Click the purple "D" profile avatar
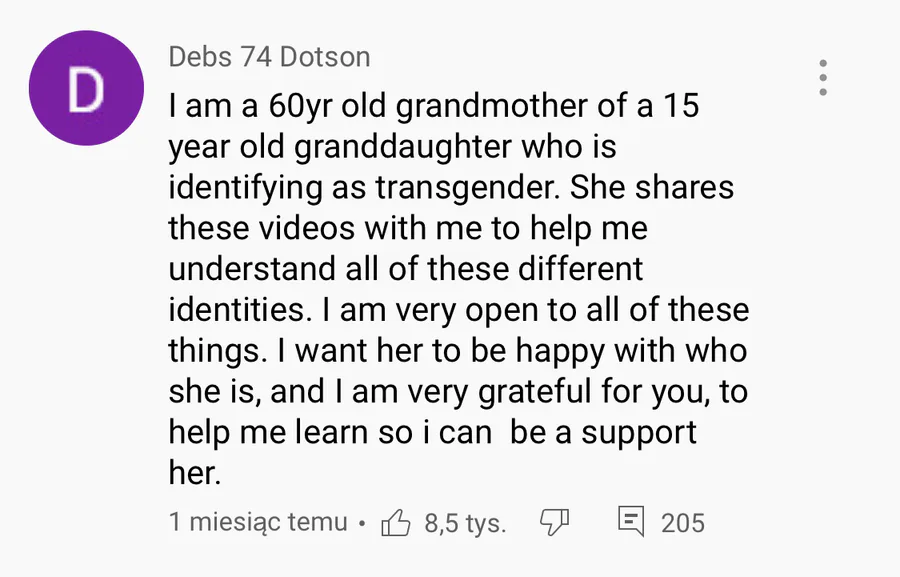Image resolution: width=900 pixels, height=577 pixels. (x=85, y=89)
